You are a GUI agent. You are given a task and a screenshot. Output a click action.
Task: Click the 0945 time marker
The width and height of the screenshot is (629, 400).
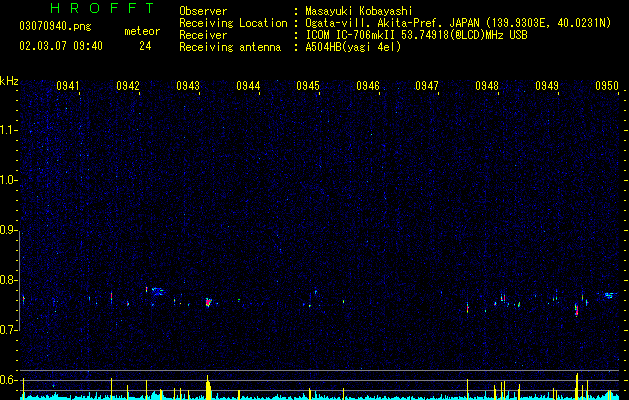click(308, 86)
